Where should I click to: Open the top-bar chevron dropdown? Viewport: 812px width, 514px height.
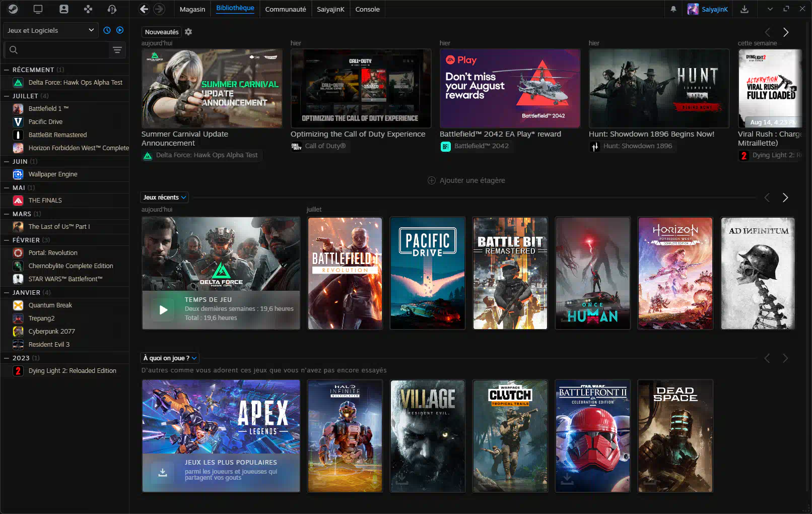click(770, 9)
